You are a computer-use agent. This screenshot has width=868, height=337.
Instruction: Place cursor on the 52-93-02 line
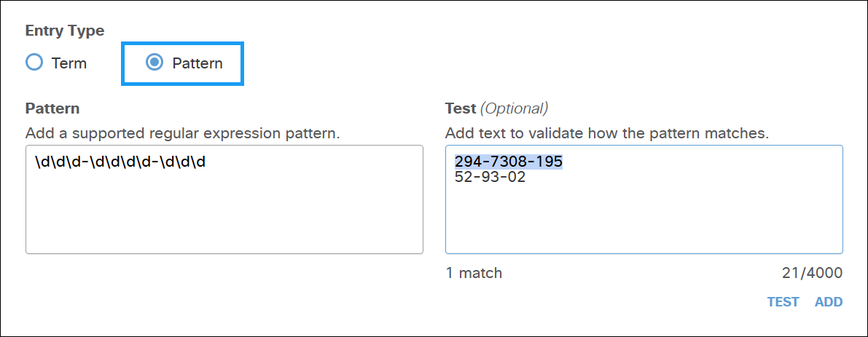(x=490, y=177)
